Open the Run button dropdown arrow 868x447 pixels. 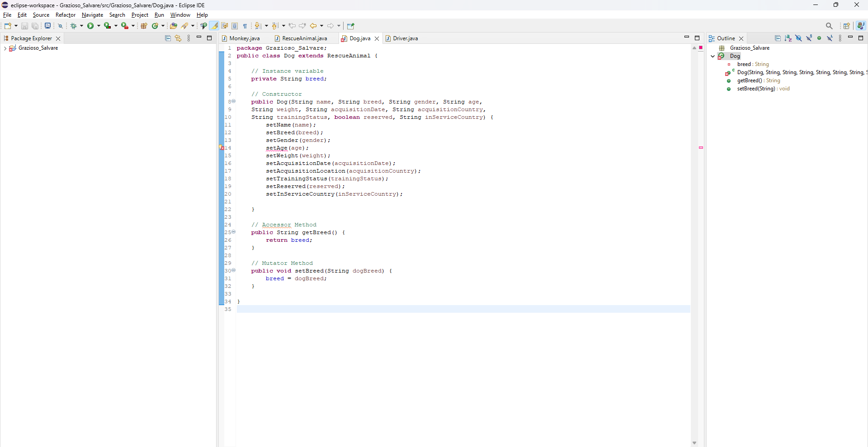point(99,26)
